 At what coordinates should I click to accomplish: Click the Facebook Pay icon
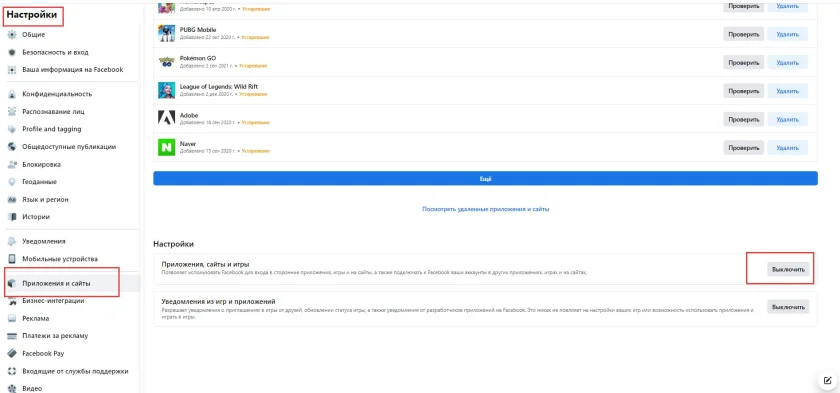point(12,353)
